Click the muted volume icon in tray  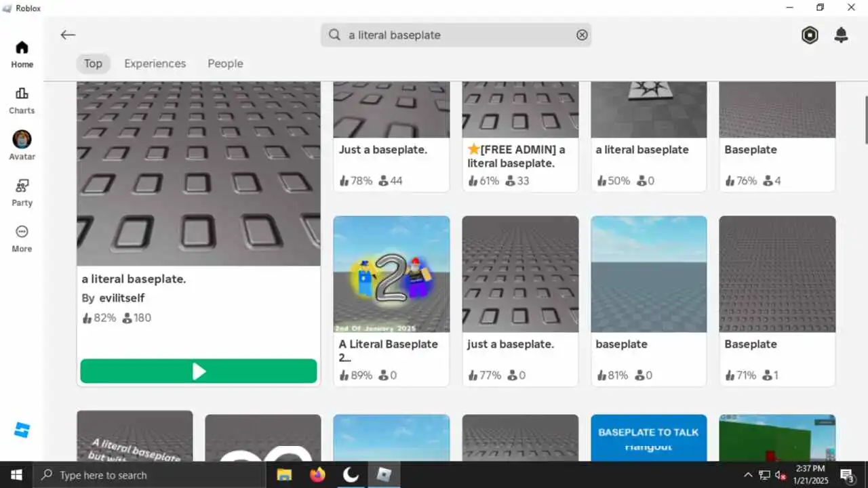pos(781,475)
